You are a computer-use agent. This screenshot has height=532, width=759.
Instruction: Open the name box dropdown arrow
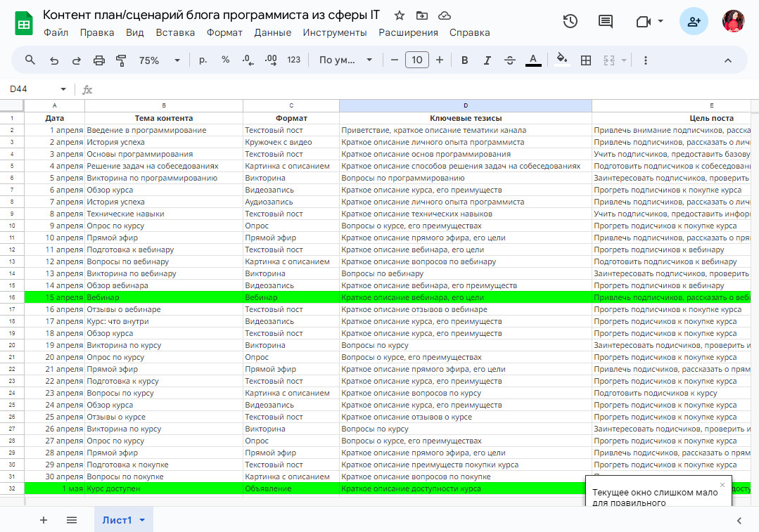point(63,89)
